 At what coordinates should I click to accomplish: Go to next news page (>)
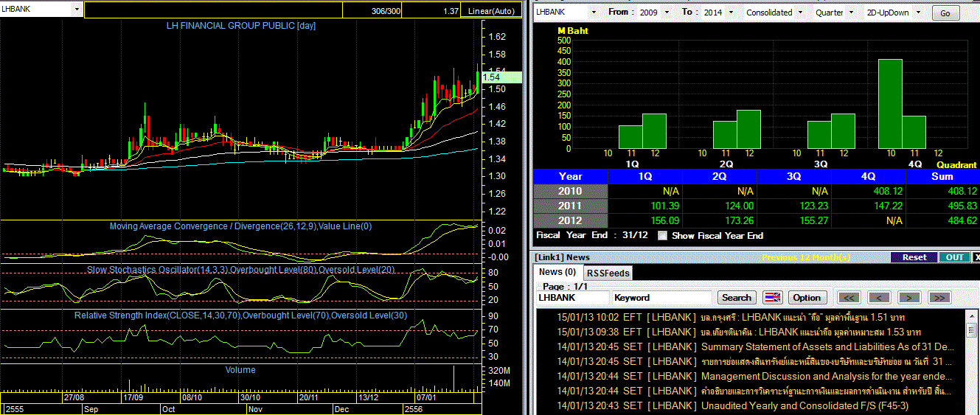coord(909,298)
